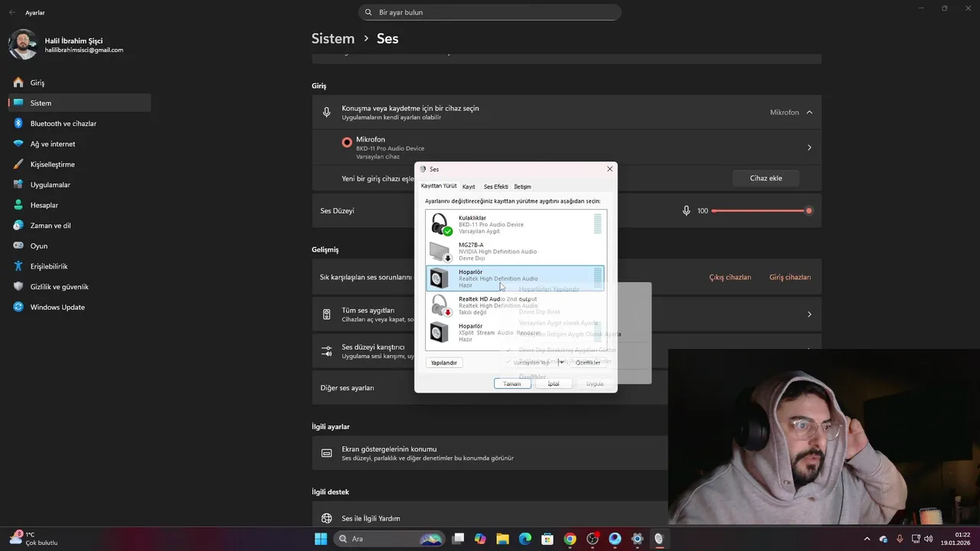Switch to Kayıttan Yürüt tab
Viewport: 980px width, 551px height.
[439, 186]
